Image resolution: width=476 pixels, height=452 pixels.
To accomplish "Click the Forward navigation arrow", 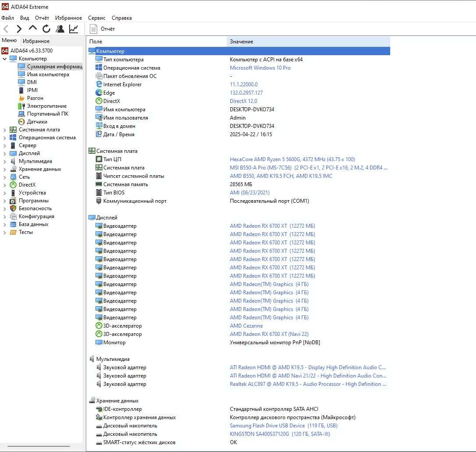I will [x=19, y=29].
